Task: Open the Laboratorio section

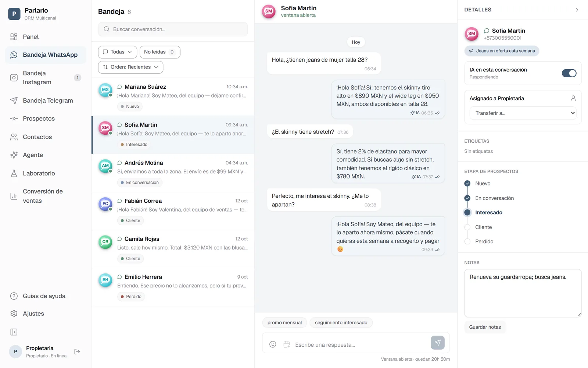Action: click(46, 173)
